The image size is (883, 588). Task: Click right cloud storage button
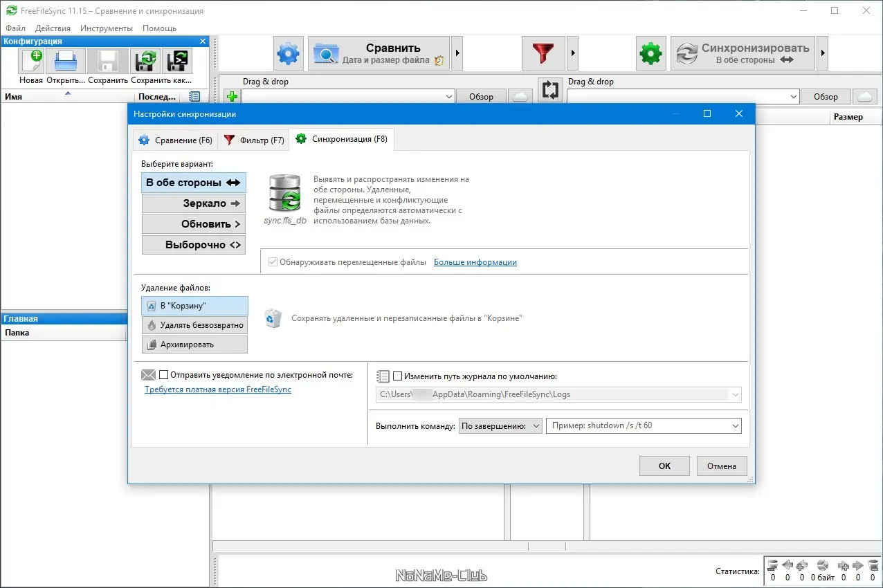(x=864, y=97)
